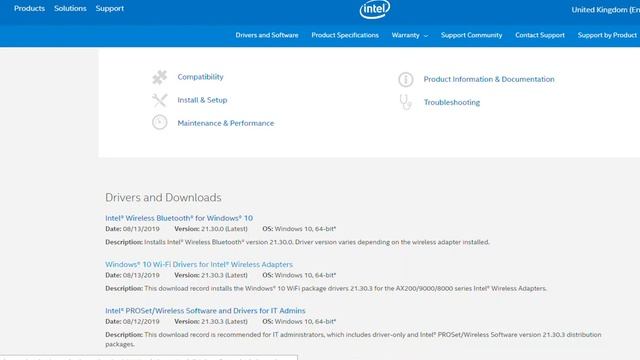Image resolution: width=640 pixels, height=360 pixels.
Task: Click the Bluetooth driver version 21.30.0 (Latest) text
Action: 211,229
